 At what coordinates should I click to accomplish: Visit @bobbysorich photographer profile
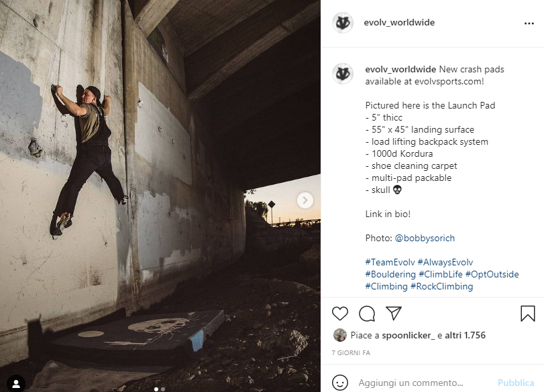pyautogui.click(x=425, y=238)
